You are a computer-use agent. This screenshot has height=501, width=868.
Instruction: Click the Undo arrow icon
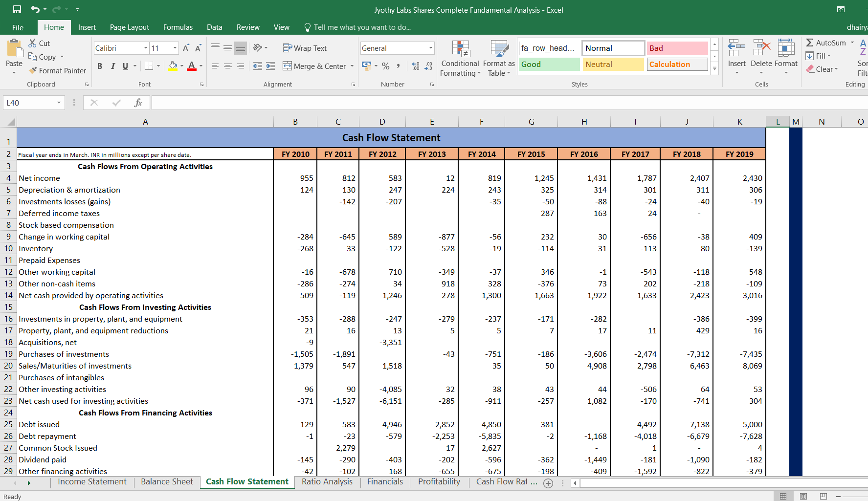pos(35,9)
